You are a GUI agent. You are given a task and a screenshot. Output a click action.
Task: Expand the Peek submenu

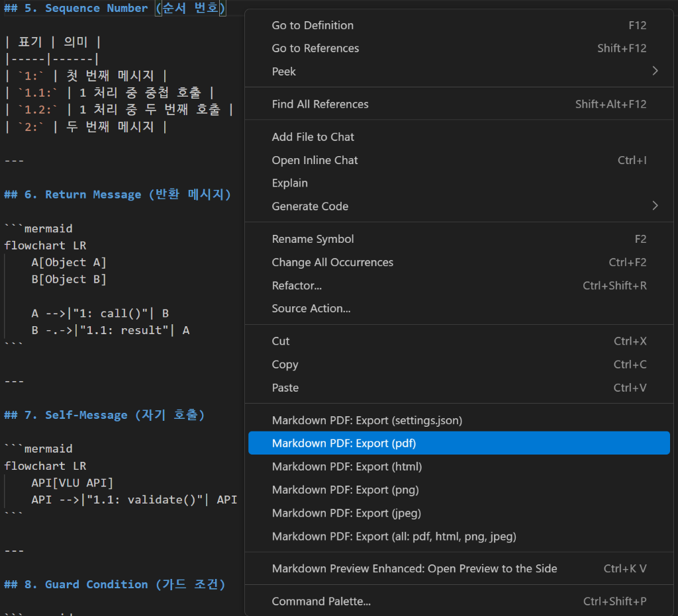coord(283,71)
